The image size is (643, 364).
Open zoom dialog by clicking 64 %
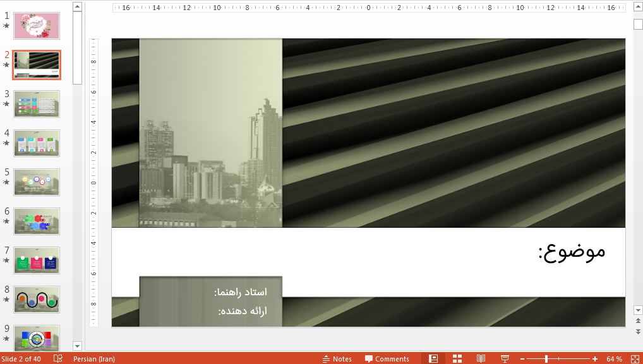(613, 358)
